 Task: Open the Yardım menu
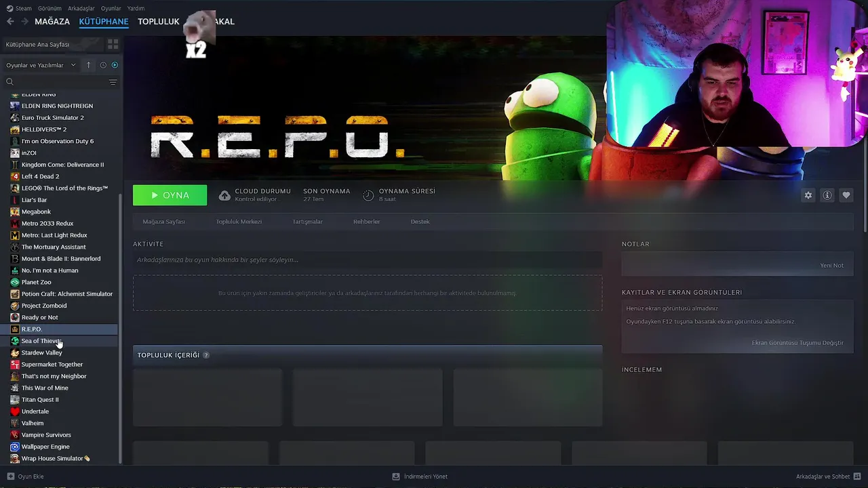click(x=136, y=8)
